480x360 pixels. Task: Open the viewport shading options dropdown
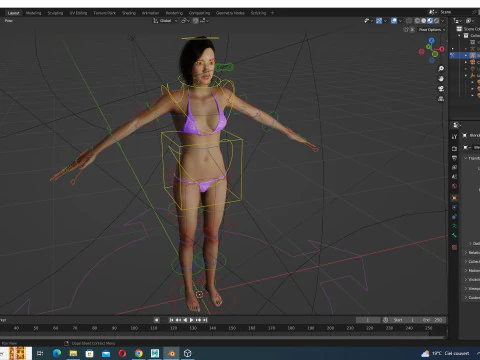click(x=443, y=21)
